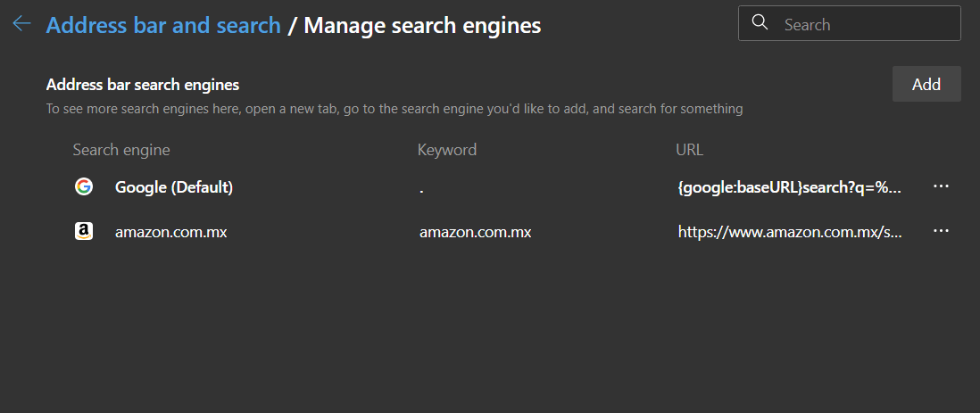Focus the settings Search field
Screen dimensions: 980x413
point(861,24)
